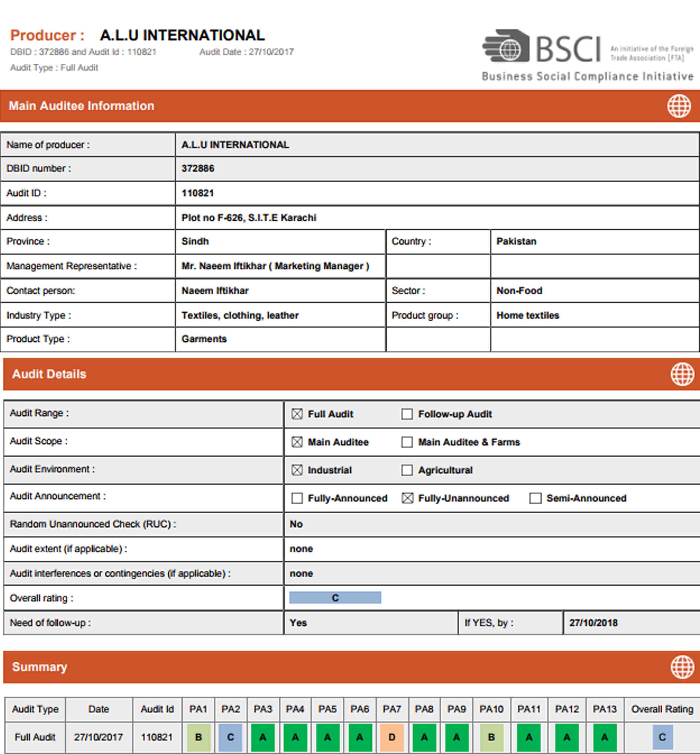Click 'Mr. Naeem Iftikhar ( Marketing Manager )'
Screen dimensions: 700x754
point(275,266)
